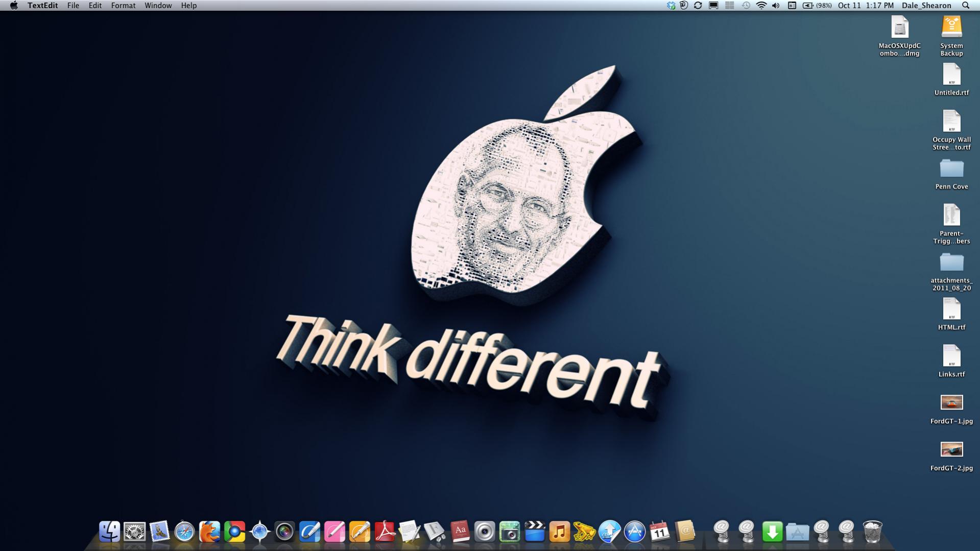This screenshot has height=551, width=980.
Task: Open the Mail stamp icon in Dock
Action: click(x=159, y=532)
